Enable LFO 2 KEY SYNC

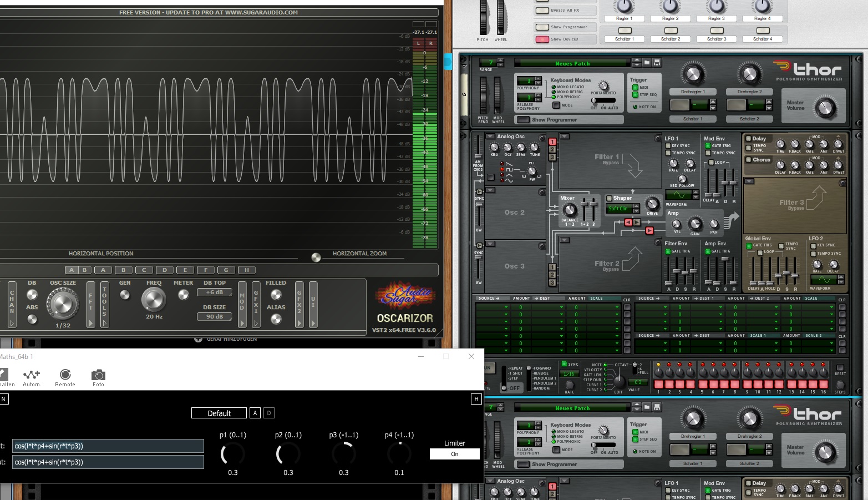coord(813,245)
